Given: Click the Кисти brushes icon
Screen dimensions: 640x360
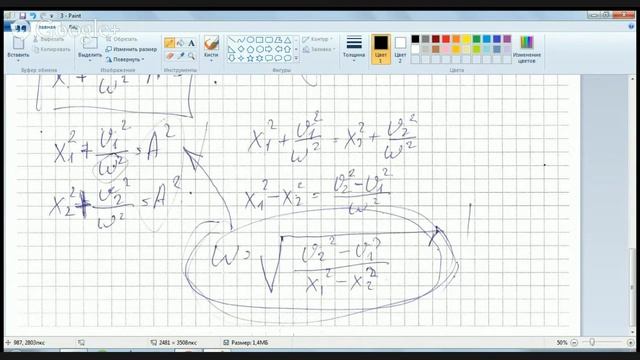Looking at the screenshot, I should point(211,43).
